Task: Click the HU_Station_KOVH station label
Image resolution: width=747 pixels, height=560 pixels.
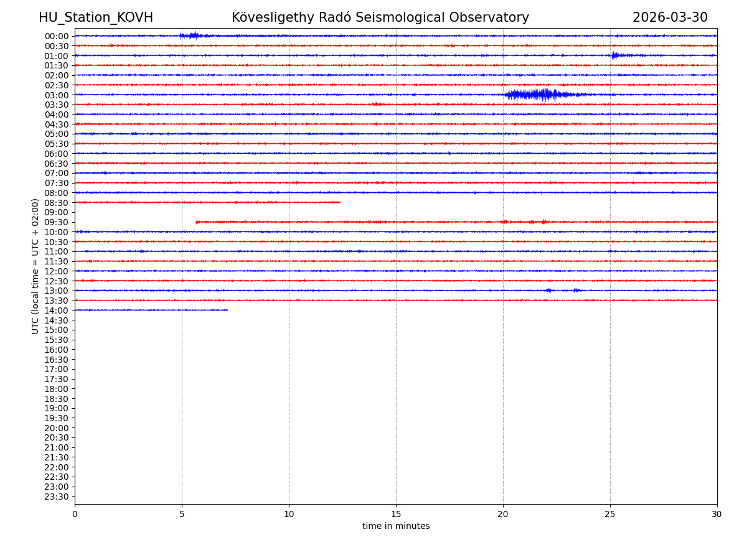Action: (96, 17)
